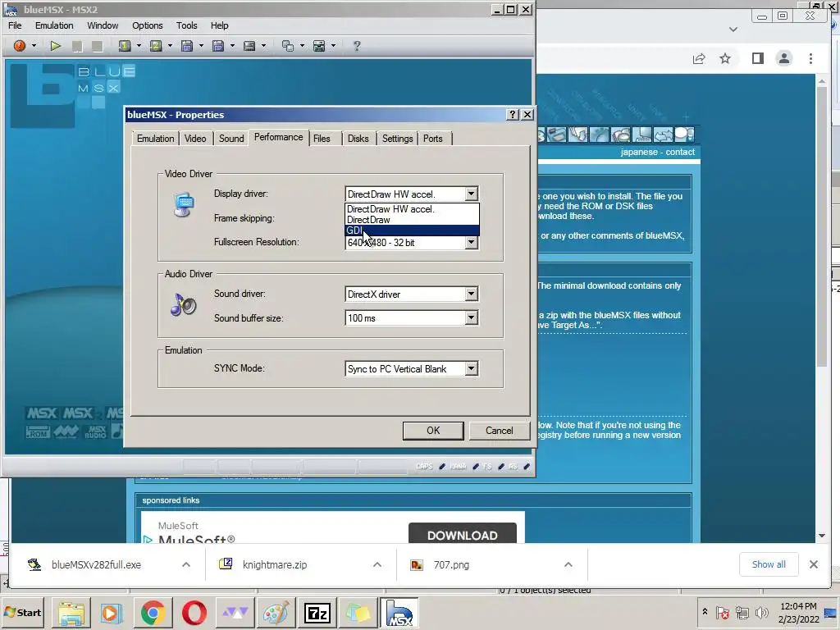
Task: Open dropdown arrow next to cassette icon
Action: pos(263,46)
